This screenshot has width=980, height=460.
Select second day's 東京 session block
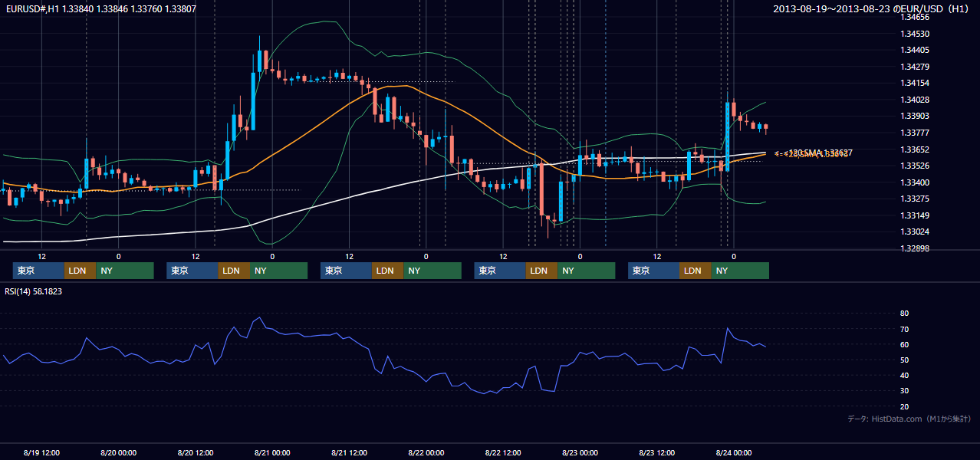click(192, 271)
